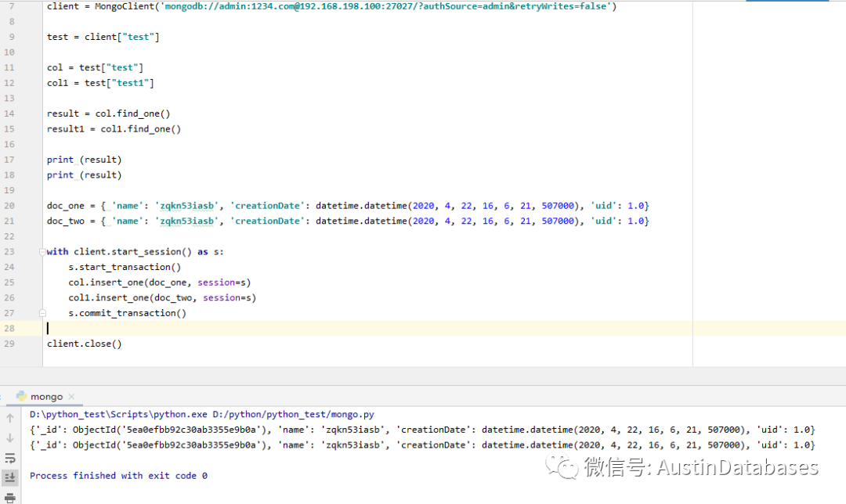Click the scroll to end icon
The image size is (846, 504).
tap(9, 477)
